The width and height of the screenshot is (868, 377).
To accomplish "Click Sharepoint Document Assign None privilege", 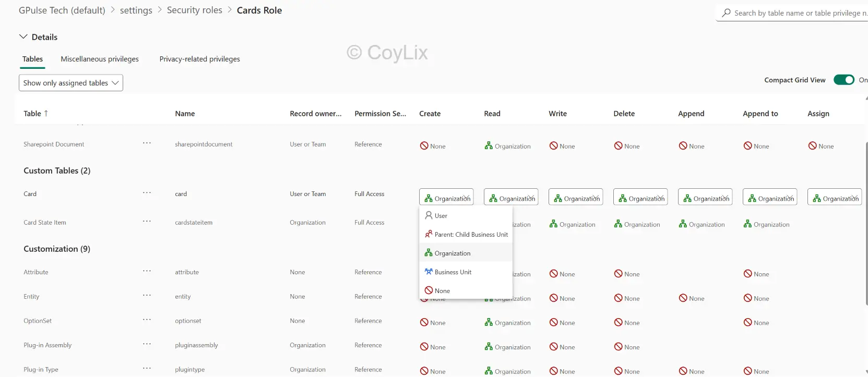I will 821,146.
